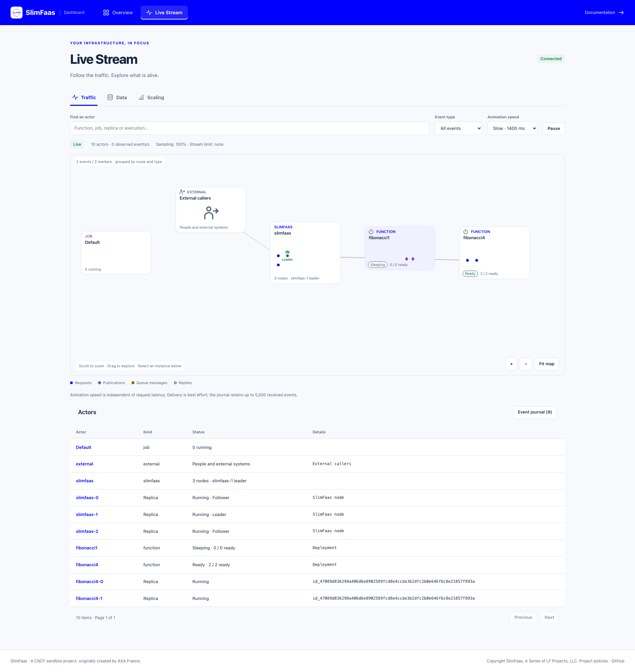Click the Fit map button
635x672 pixels.
pos(546,364)
